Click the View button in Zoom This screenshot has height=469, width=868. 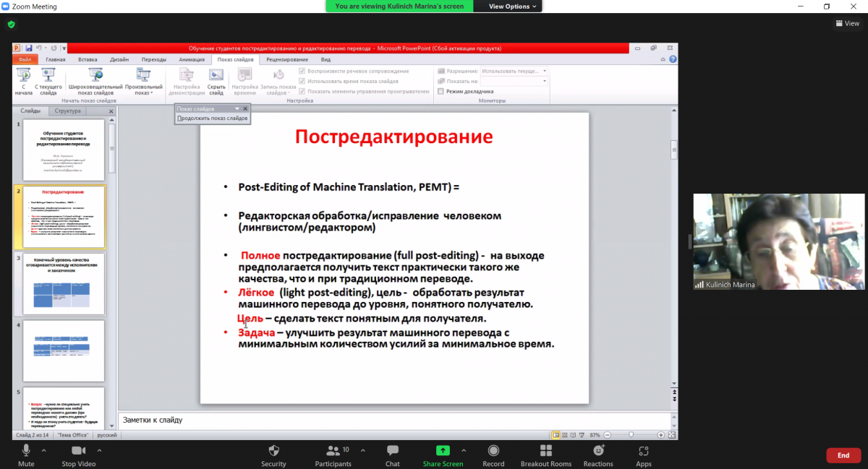(848, 23)
